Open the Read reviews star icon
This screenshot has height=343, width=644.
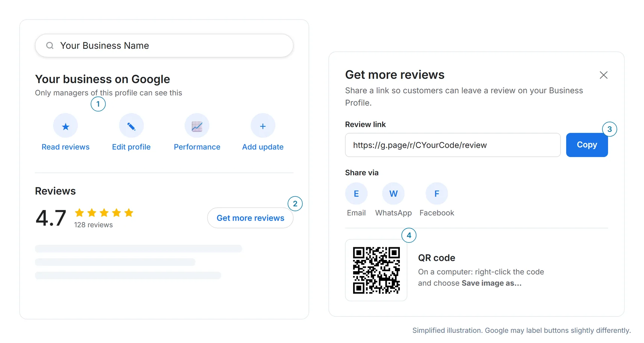pos(66,126)
